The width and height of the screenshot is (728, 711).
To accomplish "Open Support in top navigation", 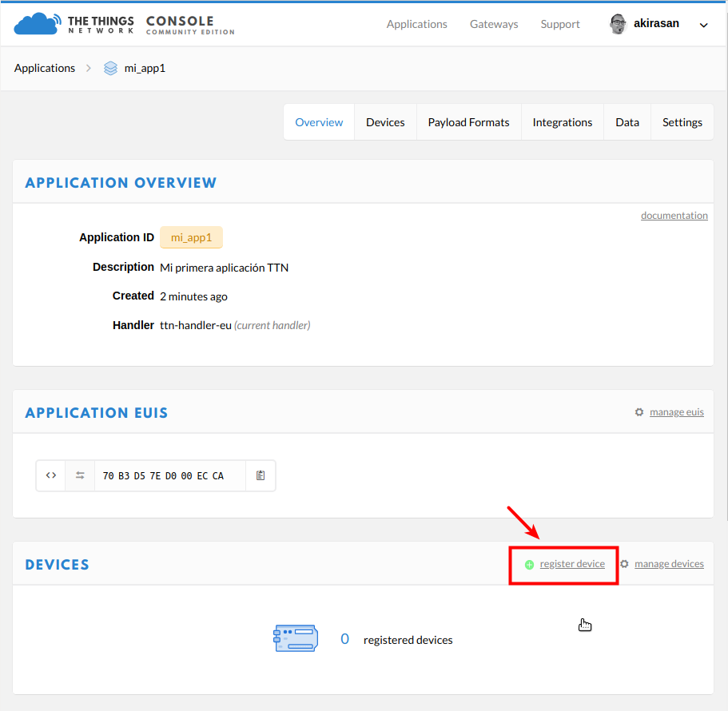I will pos(560,24).
